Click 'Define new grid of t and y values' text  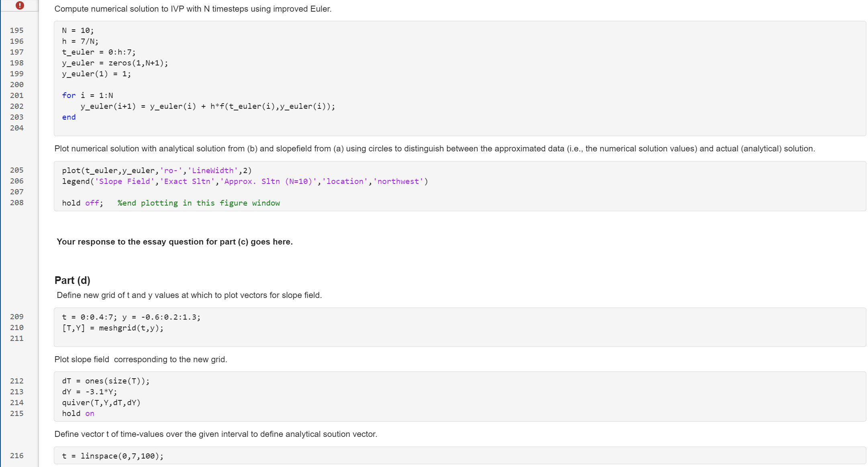point(189,295)
